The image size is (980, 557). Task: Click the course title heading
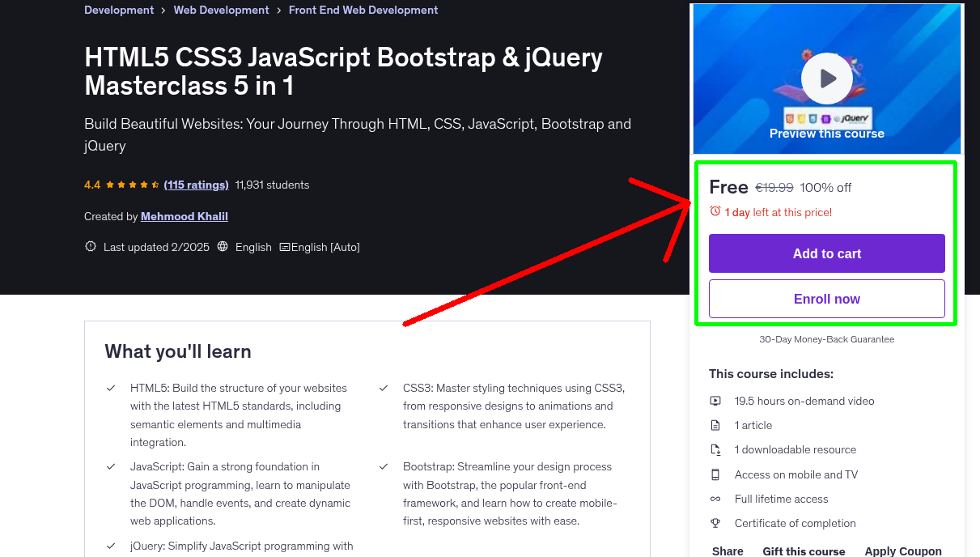(x=343, y=71)
